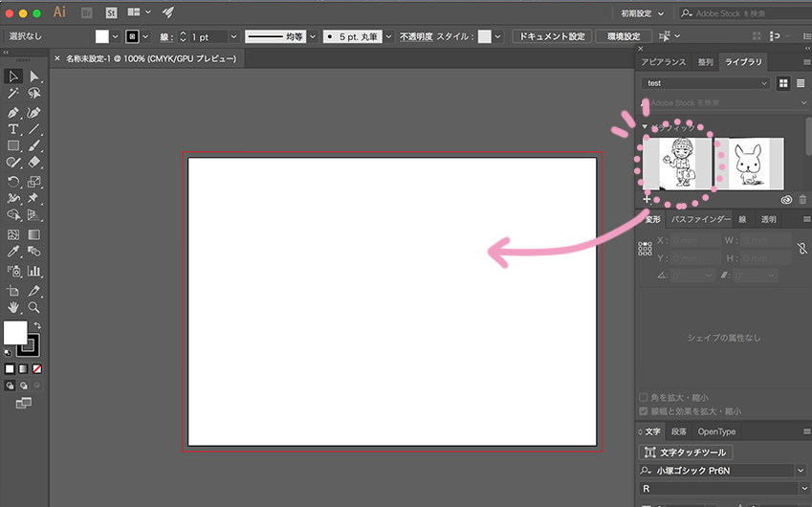
Task: Select the Direct Selection (white arrow) tool
Action: click(34, 77)
